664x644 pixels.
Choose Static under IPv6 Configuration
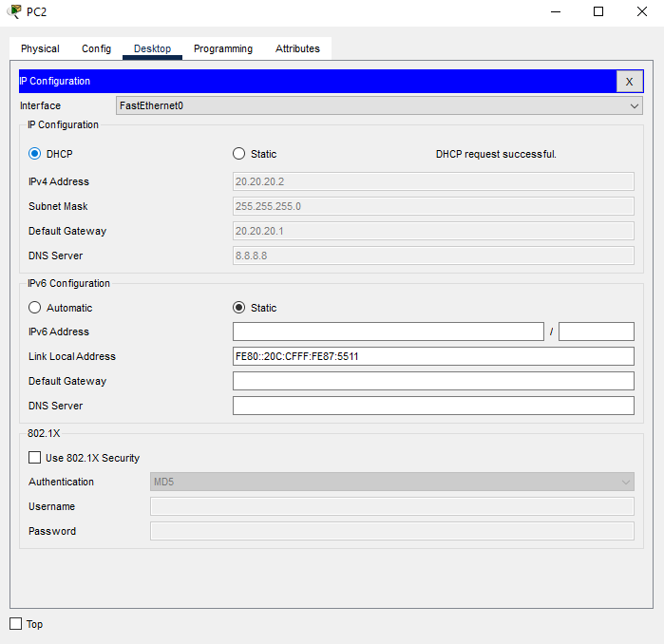coord(238,308)
